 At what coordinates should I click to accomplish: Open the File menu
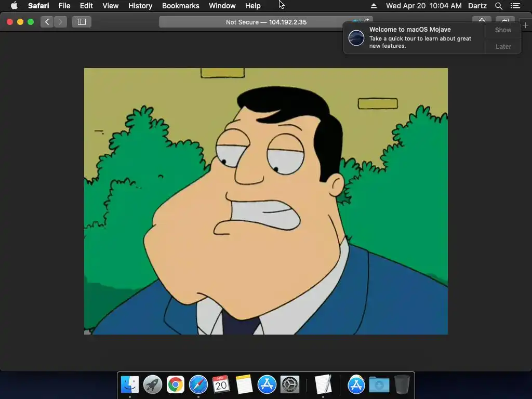pos(64,6)
